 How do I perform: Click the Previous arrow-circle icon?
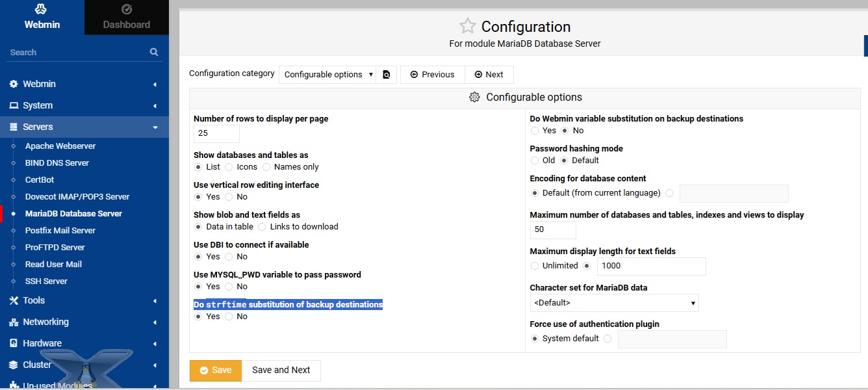pos(414,74)
